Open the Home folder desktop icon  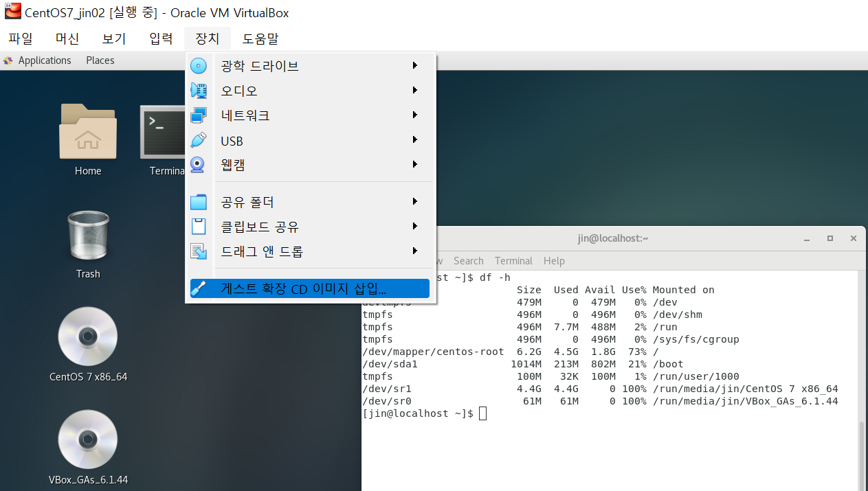click(x=88, y=131)
